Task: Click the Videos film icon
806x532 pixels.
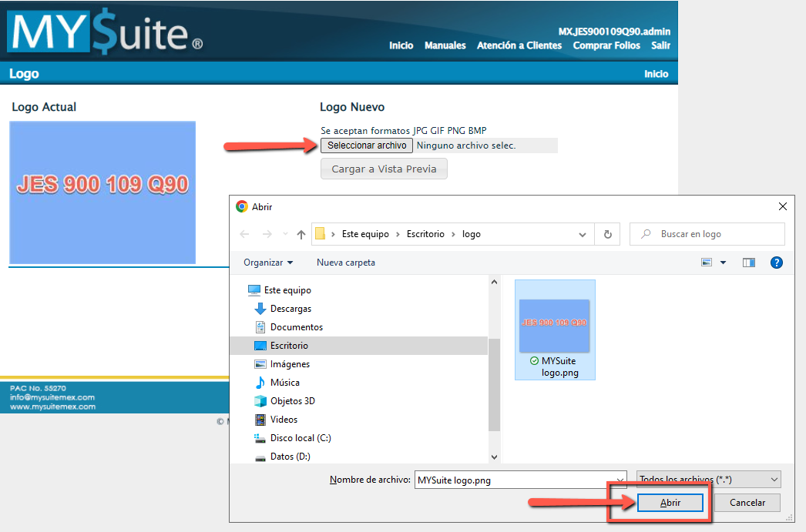Action: tap(260, 420)
